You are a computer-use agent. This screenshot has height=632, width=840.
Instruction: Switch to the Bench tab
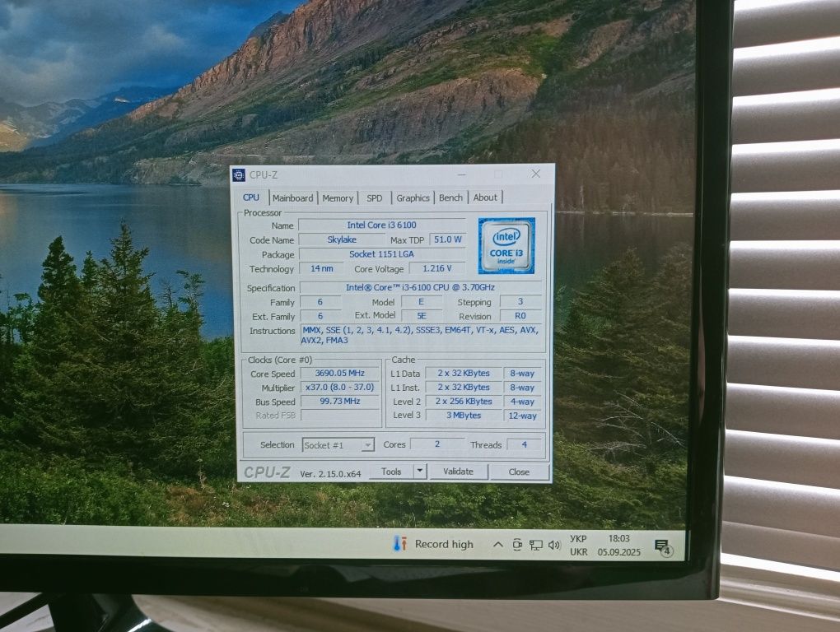coord(450,197)
